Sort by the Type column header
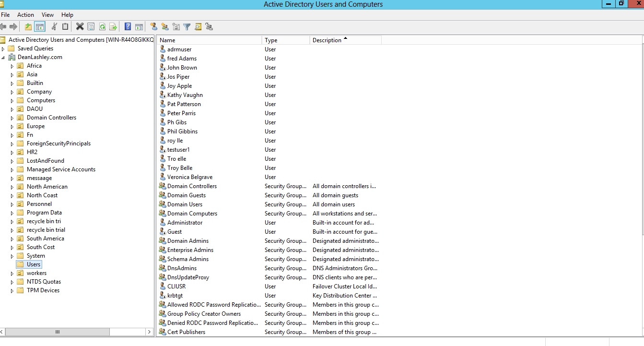The width and height of the screenshot is (644, 346). (x=286, y=40)
